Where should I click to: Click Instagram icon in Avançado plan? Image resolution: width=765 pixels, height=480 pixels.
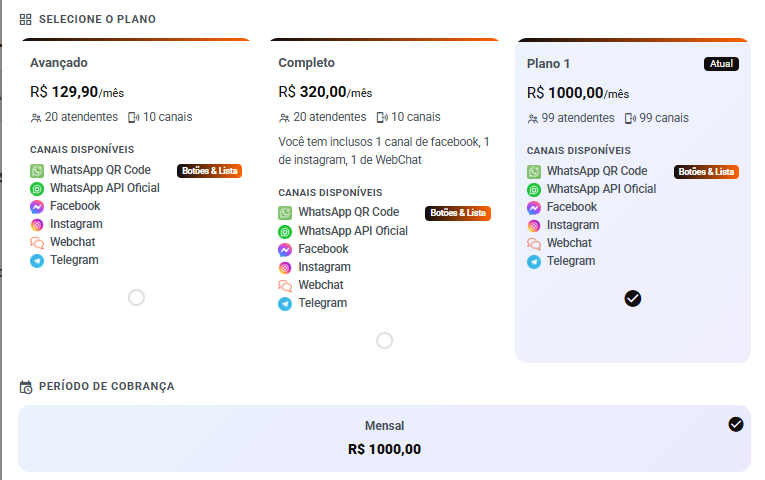[37, 224]
